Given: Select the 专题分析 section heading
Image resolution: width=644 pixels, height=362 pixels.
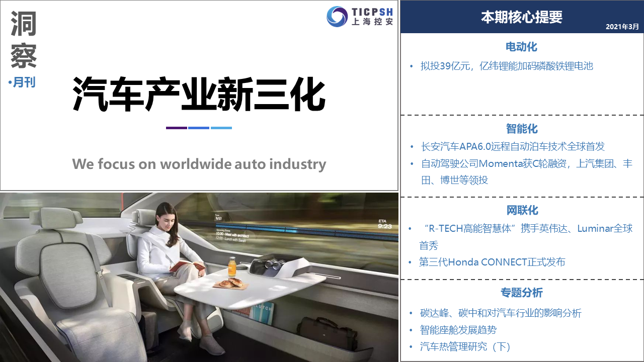Looking at the screenshot, I should pos(522,293).
